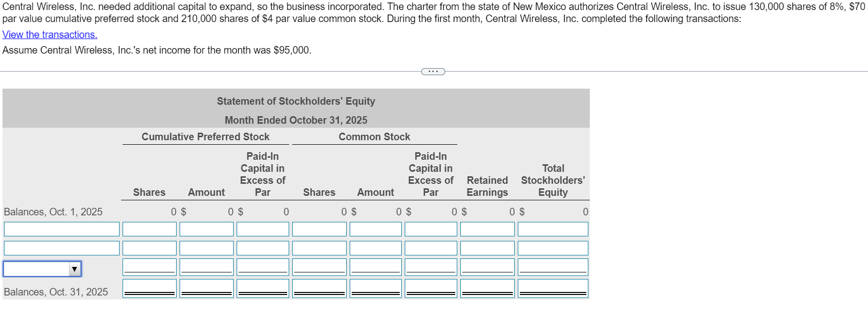This screenshot has width=868, height=310.
Task: Click third row Common Paid-In Capital input
Action: point(431,267)
